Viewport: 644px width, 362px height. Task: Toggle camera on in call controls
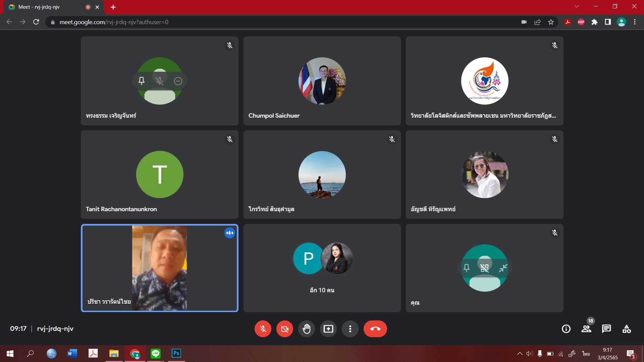click(285, 329)
